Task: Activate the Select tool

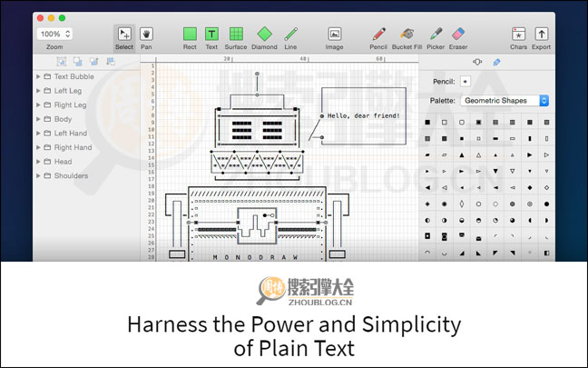Action: click(124, 38)
